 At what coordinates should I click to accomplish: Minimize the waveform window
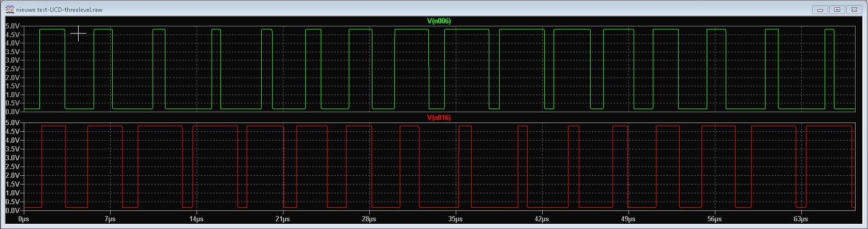[819, 9]
